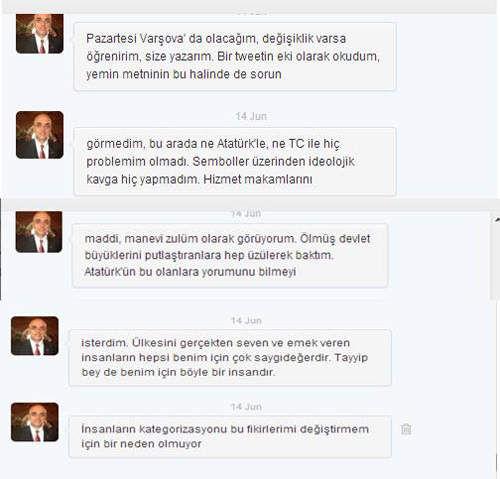Screen dimensions: 500x479
Task: Click the "görmedim, bu arada ne Atatürk'le" message bubble
Action: [235, 162]
